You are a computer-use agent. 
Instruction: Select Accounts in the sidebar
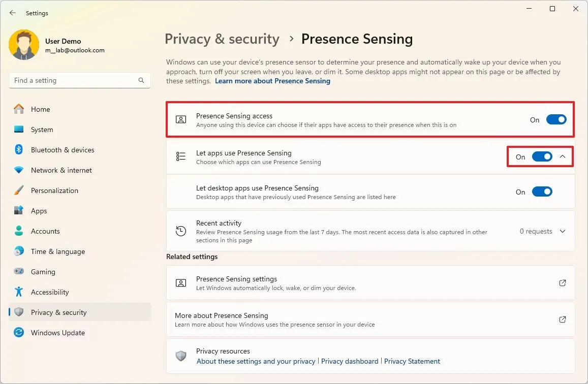(45, 231)
